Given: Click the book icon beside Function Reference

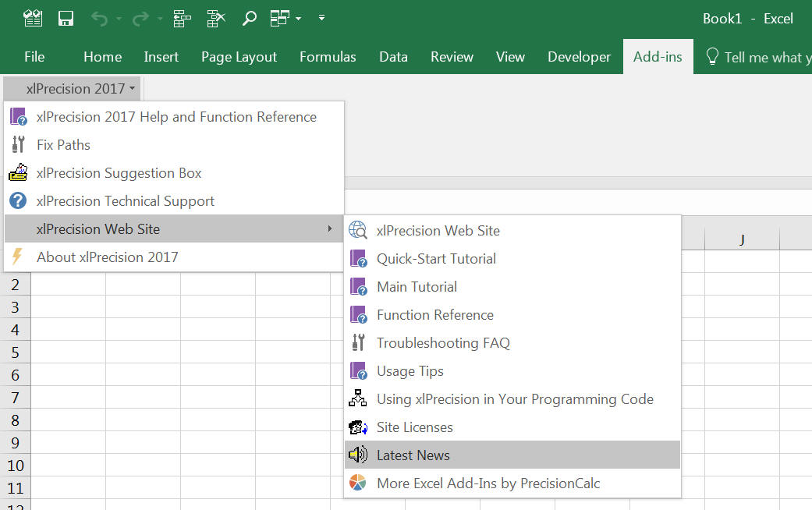Looking at the screenshot, I should click(358, 314).
